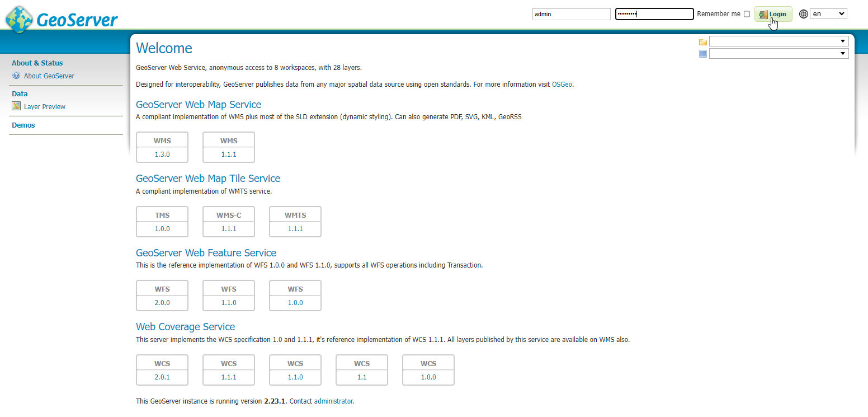Click the yellow workspace folder icon
868x417 pixels.
[x=703, y=41]
